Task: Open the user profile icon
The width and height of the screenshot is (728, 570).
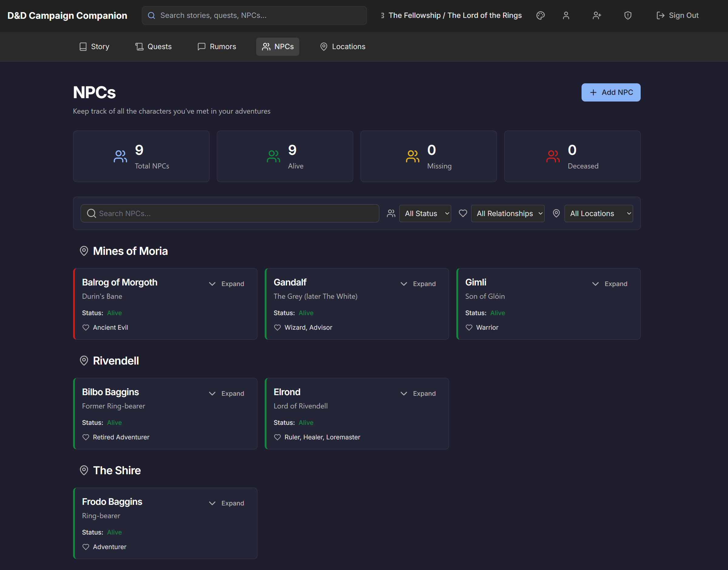Action: [x=566, y=15]
